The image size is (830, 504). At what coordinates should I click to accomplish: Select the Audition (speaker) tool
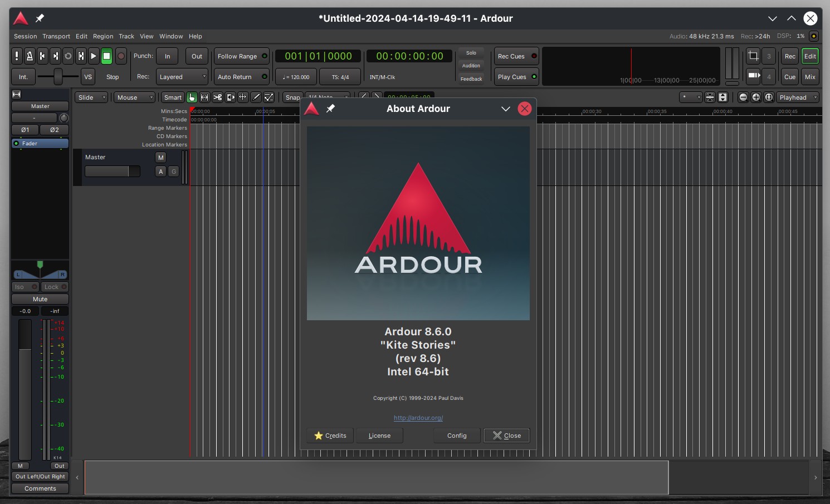pyautogui.click(x=230, y=97)
